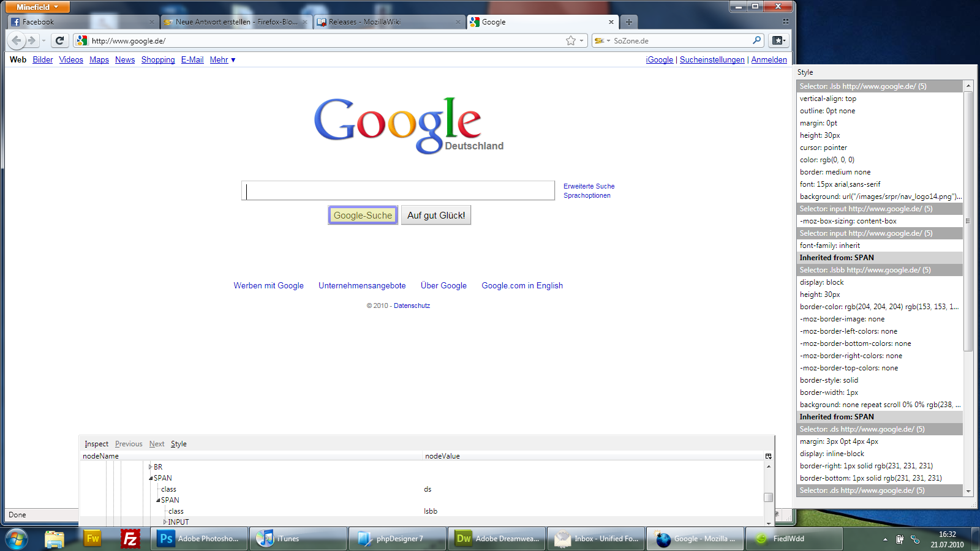
Task: Expand the INPUT node in inspector
Action: point(165,522)
